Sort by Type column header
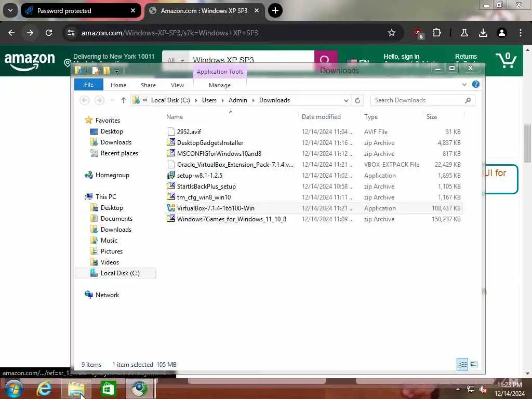This screenshot has height=399, width=532. (x=371, y=117)
